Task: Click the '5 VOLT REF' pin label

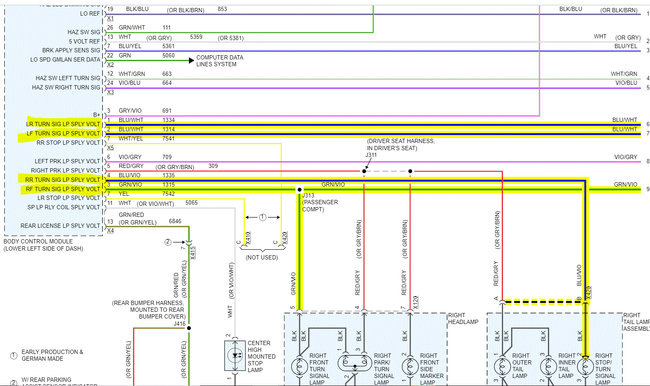Action: (85, 41)
